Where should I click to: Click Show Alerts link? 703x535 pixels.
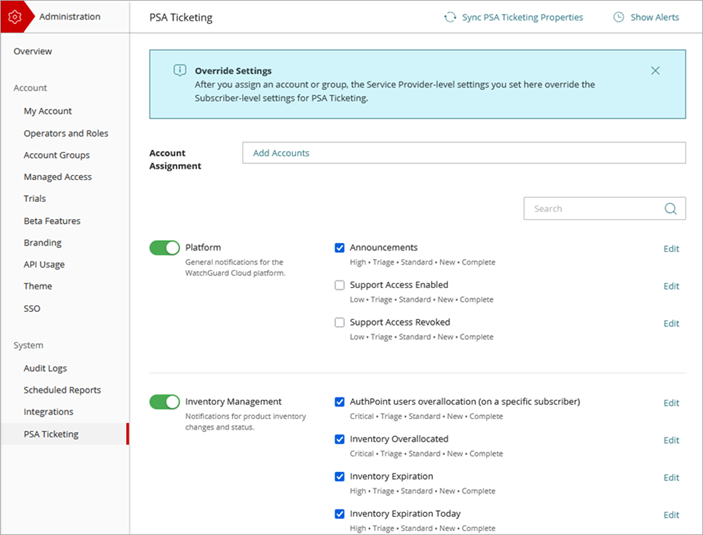click(654, 17)
